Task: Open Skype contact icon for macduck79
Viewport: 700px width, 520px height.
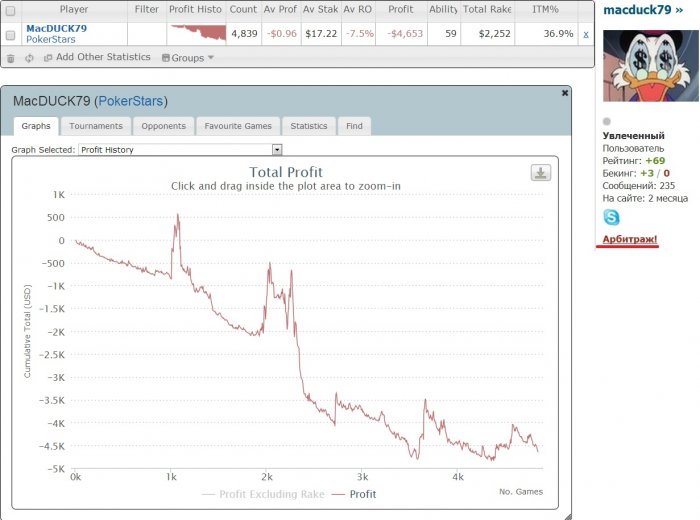Action: [611, 217]
